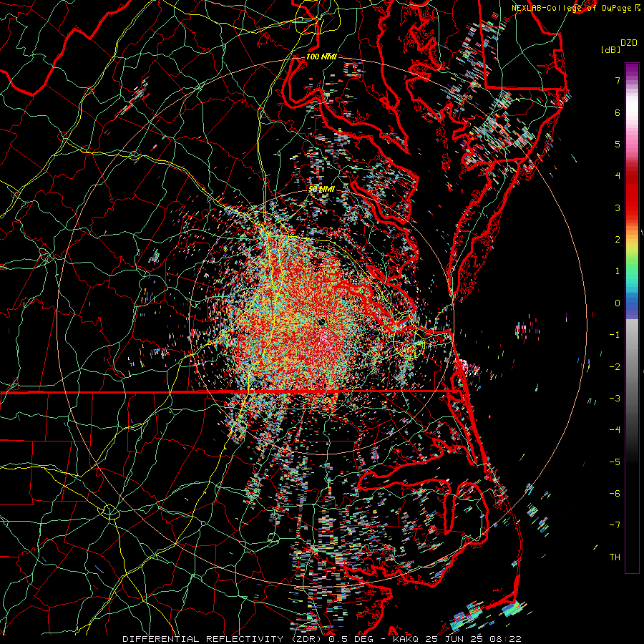Click the purple top end of the color bar
644x644 pixels.
632,70
